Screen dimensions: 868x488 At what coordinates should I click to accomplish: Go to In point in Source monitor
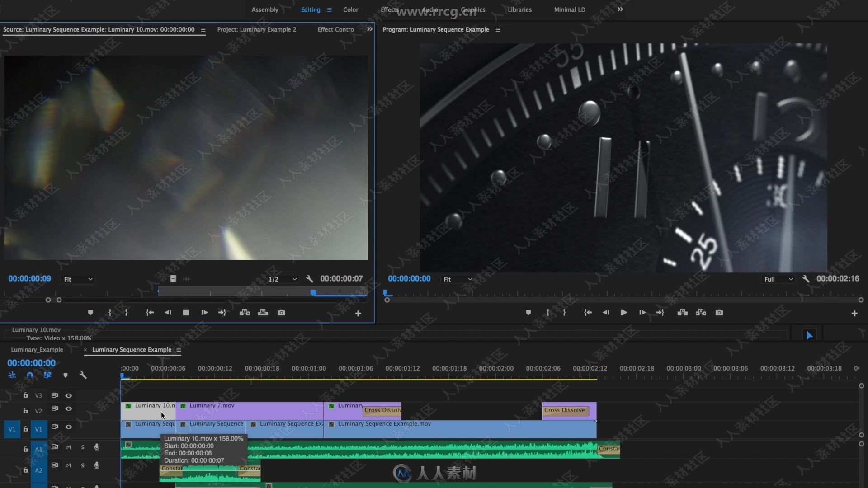click(x=150, y=313)
